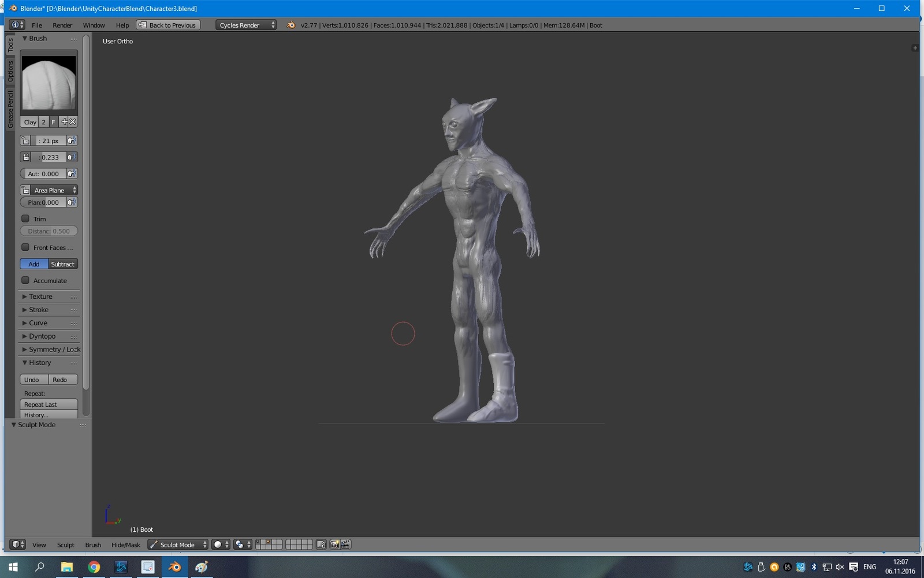
Task: Click the safely remove hardware tray icon
Action: [x=761, y=567]
